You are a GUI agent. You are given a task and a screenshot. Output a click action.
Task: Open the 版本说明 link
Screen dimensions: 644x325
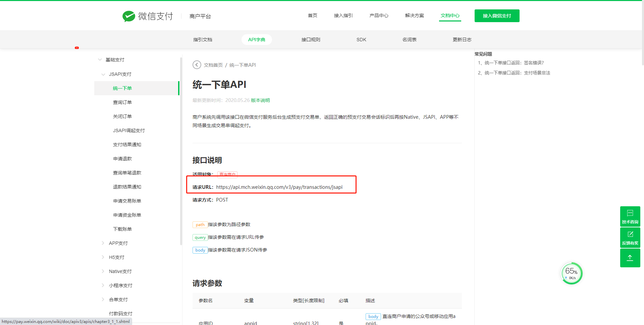pyautogui.click(x=260, y=100)
